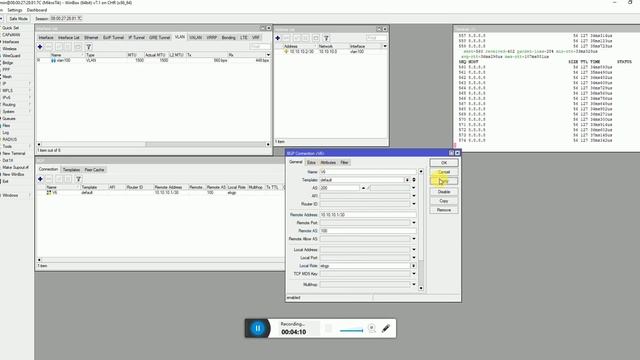The image size is (640, 360).
Task: Switch to VLAN tab in Interface List
Action: (180, 37)
